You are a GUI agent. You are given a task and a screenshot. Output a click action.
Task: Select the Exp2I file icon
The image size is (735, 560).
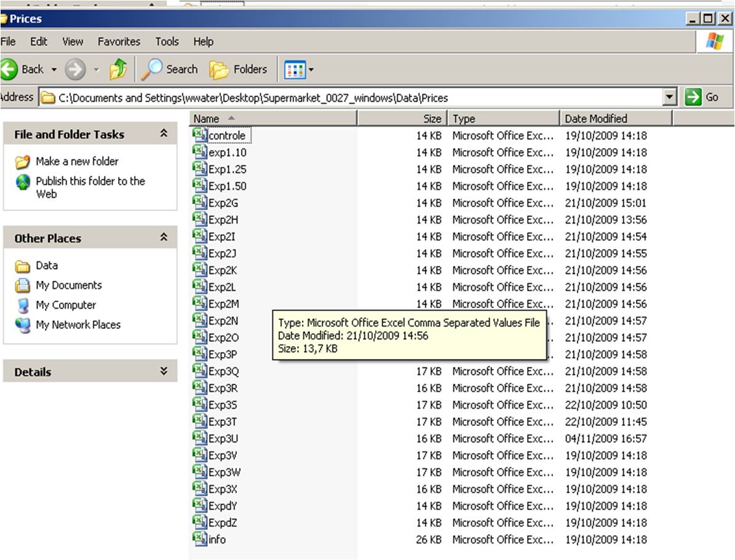[x=200, y=236]
